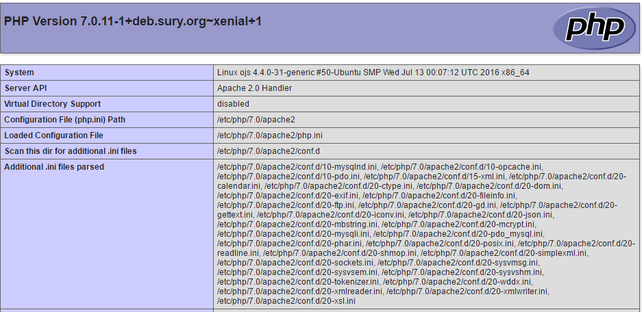Image resolution: width=644 pixels, height=312 pixels.
Task: Click the 20-xmlreader.ini path text
Action: 300,291
